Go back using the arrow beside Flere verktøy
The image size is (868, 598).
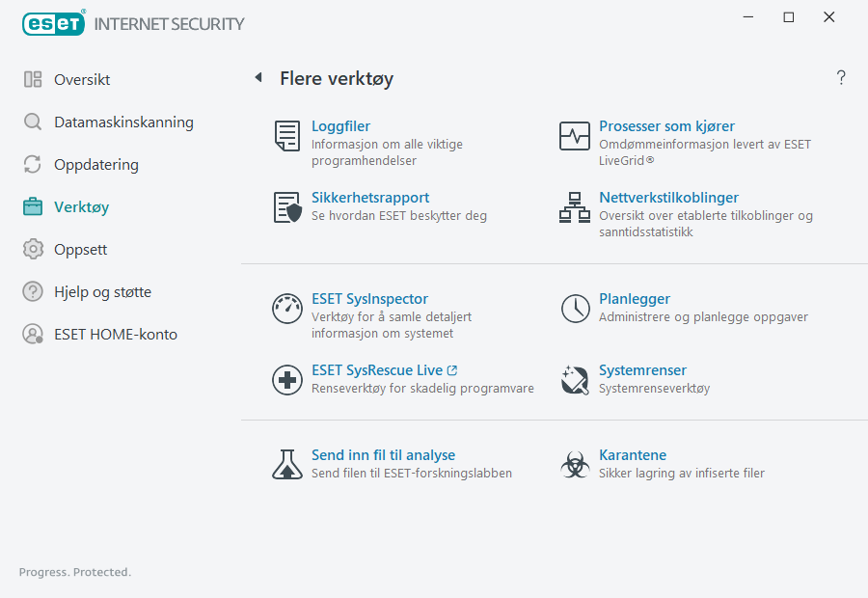point(258,76)
